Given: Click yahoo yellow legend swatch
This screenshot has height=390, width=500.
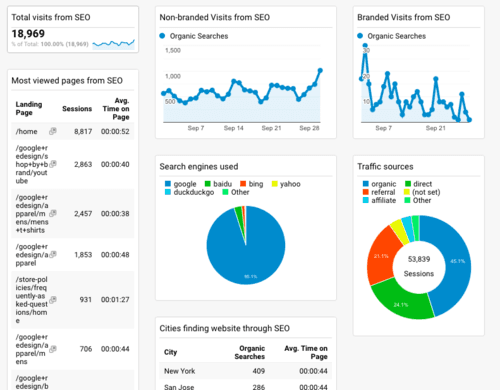Looking at the screenshot, I should [x=274, y=184].
